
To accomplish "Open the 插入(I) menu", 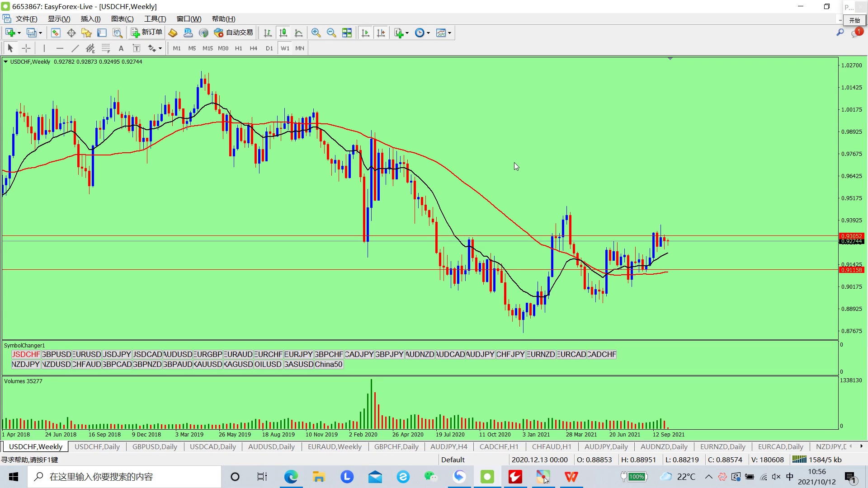I will (90, 19).
